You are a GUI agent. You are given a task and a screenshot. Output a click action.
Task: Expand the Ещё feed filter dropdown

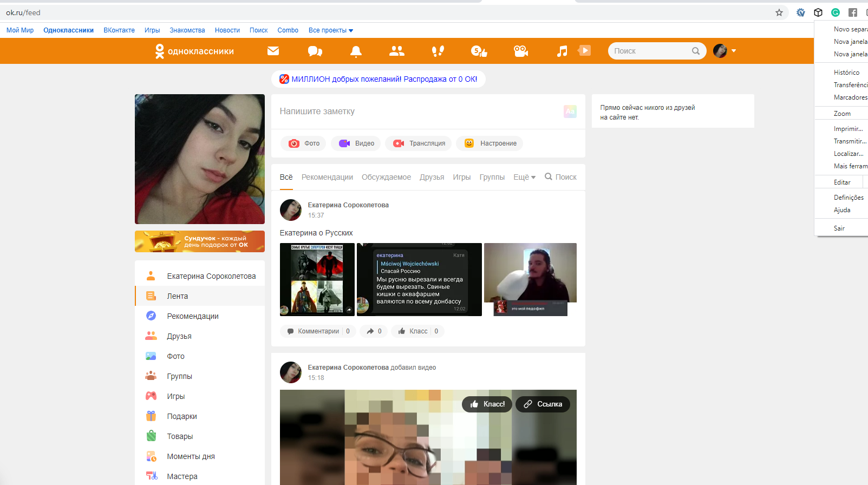(x=524, y=177)
